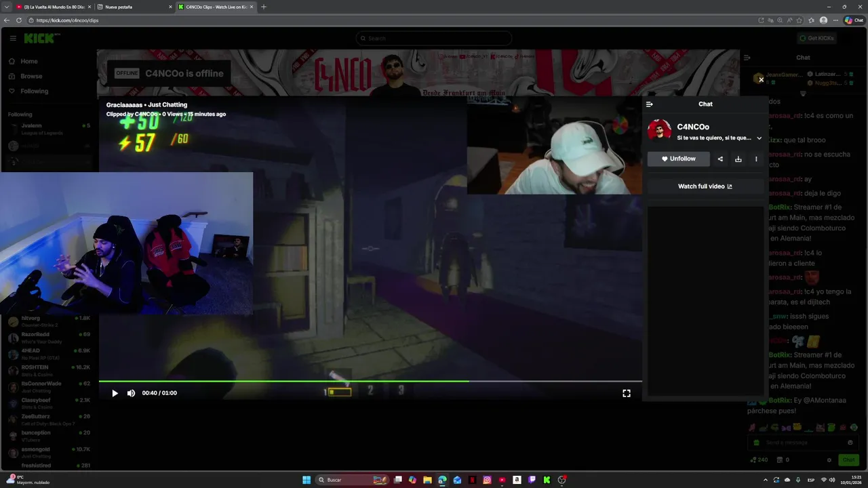Open the browser favorites list

(x=811, y=20)
